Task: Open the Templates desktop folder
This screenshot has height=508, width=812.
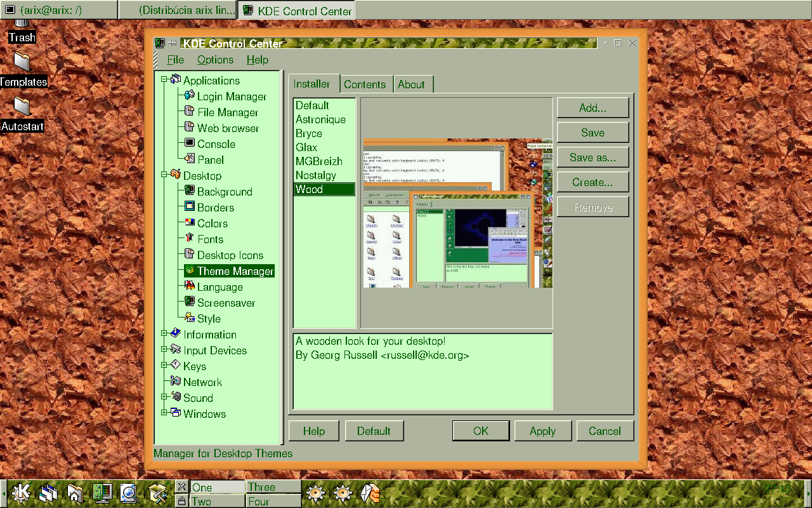Action: (x=23, y=70)
